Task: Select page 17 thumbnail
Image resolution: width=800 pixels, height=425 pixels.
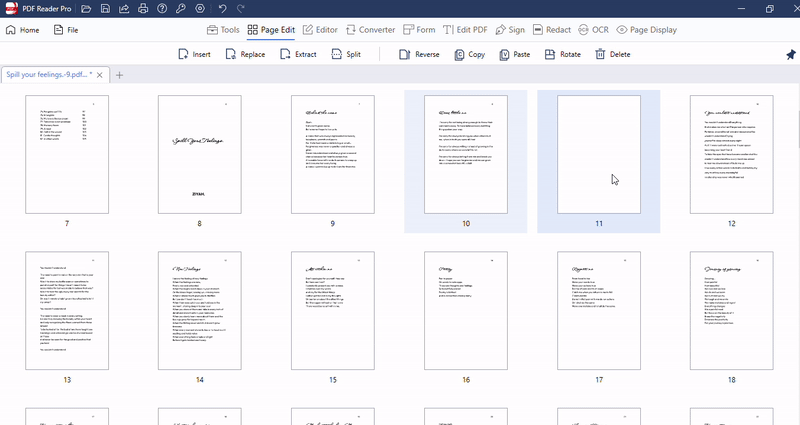Action: [x=599, y=310]
